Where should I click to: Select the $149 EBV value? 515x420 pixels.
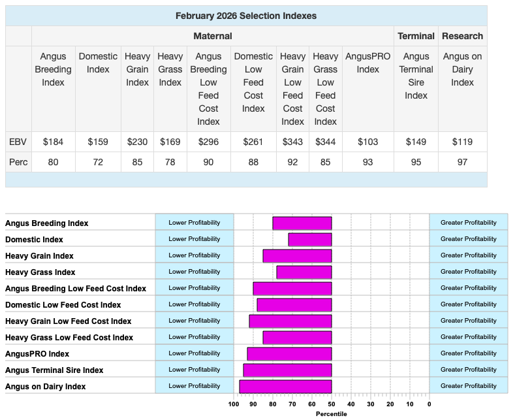coord(416,142)
